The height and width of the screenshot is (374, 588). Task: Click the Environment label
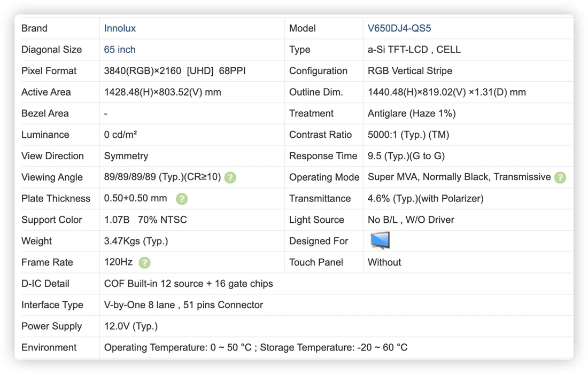(49, 347)
